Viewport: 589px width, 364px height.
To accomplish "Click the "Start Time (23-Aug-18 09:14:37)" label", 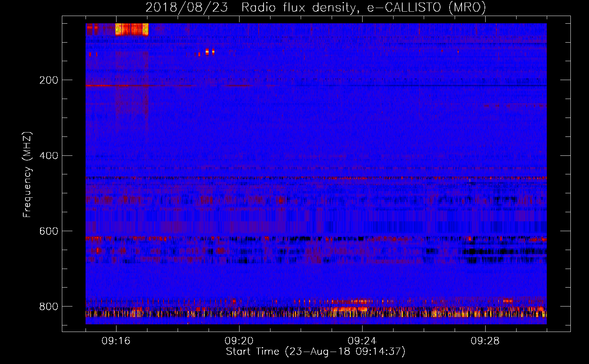I will (316, 352).
